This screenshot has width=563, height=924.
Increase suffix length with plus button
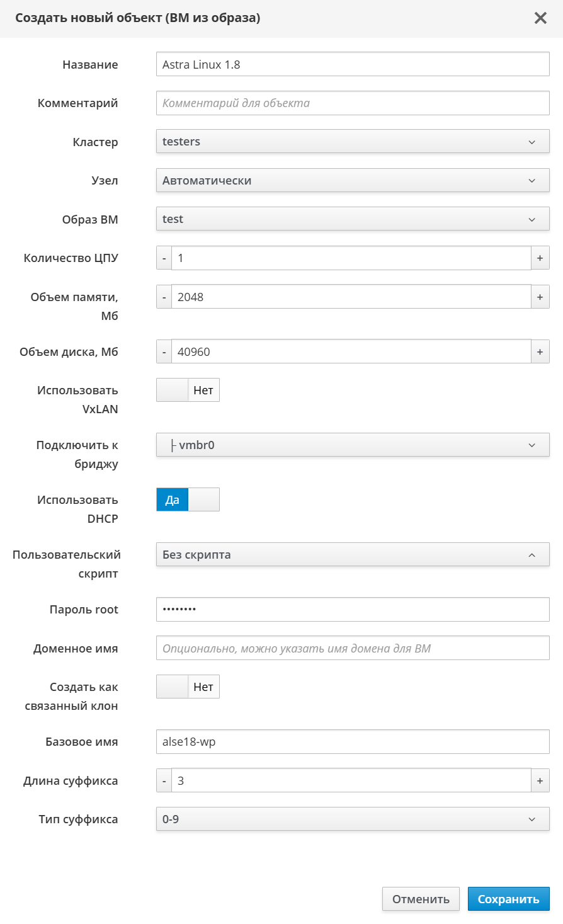click(540, 781)
